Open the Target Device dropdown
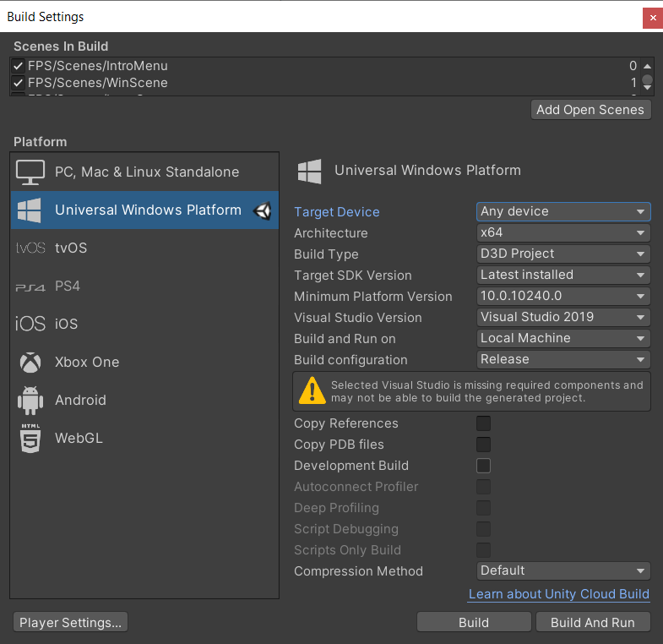 pyautogui.click(x=563, y=211)
